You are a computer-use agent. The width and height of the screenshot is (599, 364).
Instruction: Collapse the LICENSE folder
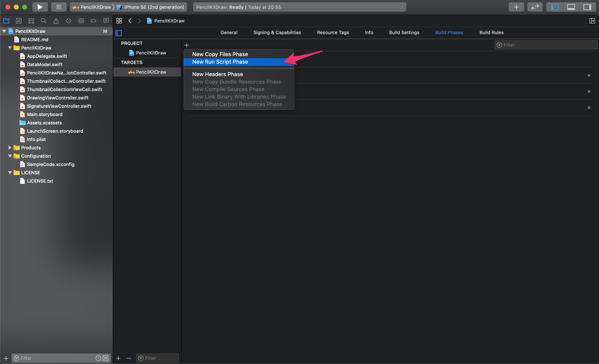(x=10, y=173)
